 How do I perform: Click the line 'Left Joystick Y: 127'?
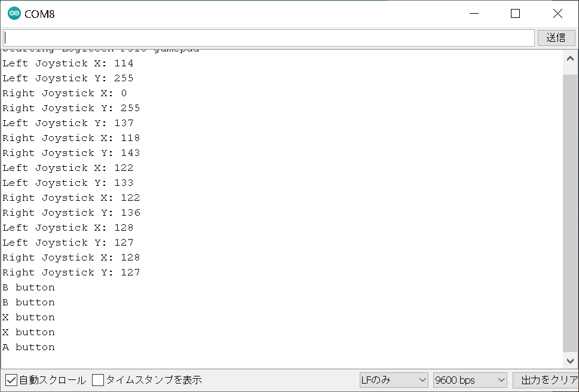pos(68,243)
